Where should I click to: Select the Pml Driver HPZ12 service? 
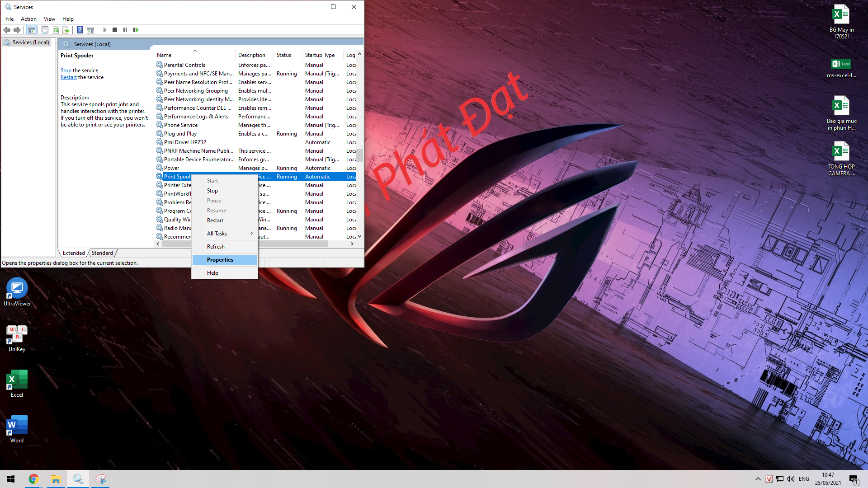pyautogui.click(x=256, y=142)
